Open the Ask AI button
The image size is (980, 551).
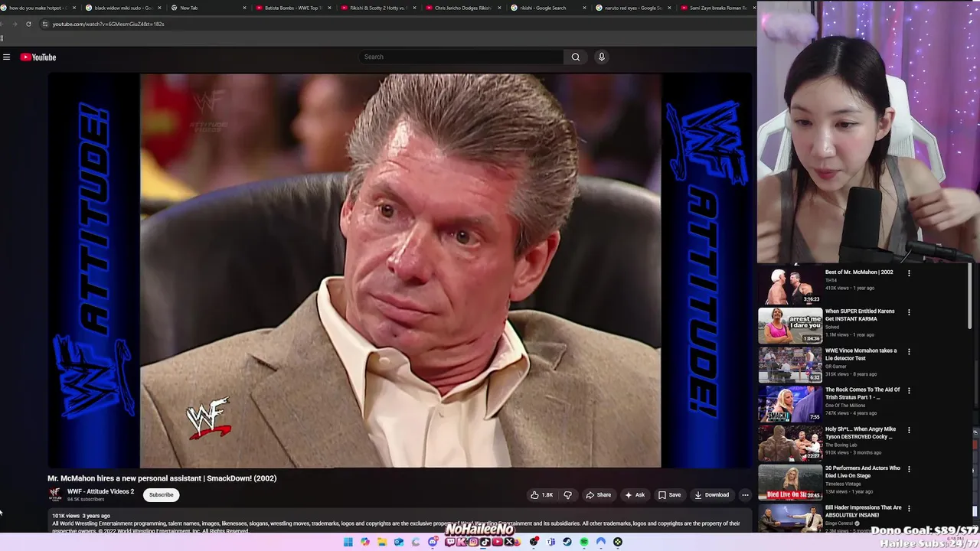tap(635, 495)
